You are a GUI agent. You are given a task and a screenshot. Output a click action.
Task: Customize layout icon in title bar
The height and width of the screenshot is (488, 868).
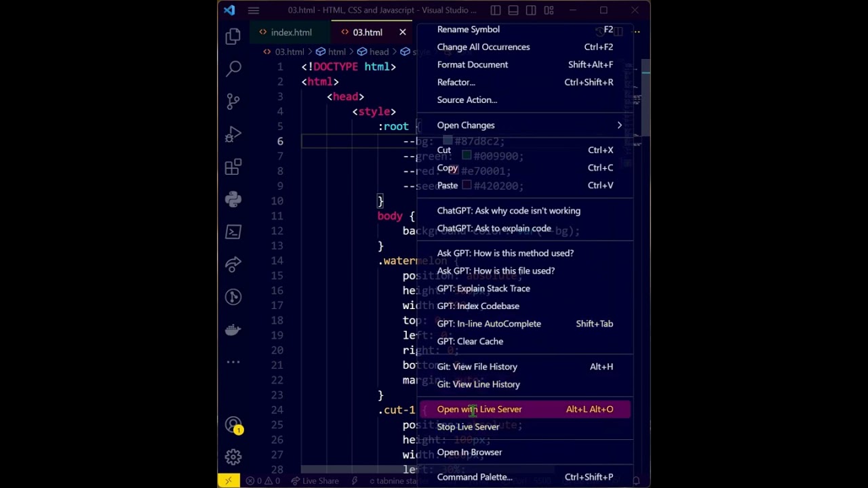coord(549,10)
